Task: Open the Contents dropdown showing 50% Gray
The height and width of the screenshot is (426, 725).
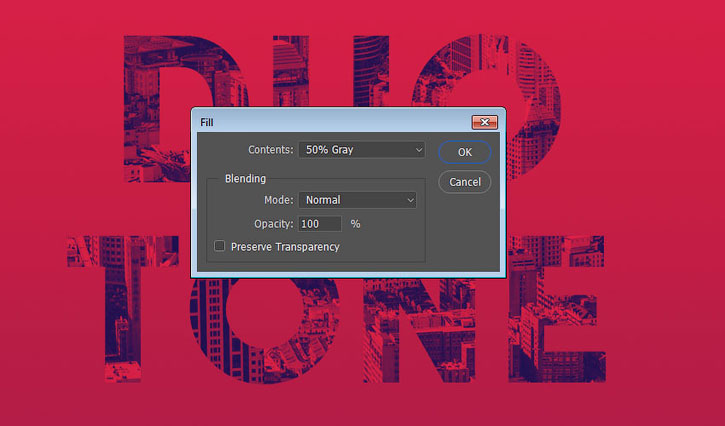Action: pyautogui.click(x=362, y=150)
